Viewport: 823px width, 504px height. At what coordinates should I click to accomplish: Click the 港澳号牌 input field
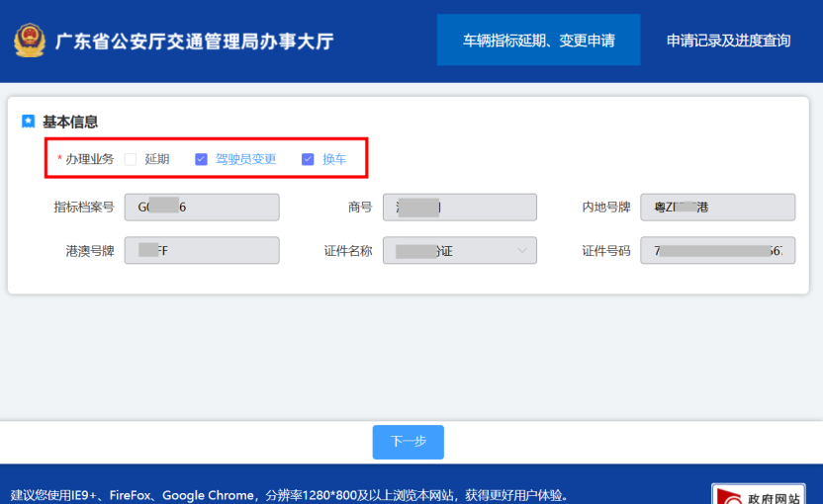[202, 251]
